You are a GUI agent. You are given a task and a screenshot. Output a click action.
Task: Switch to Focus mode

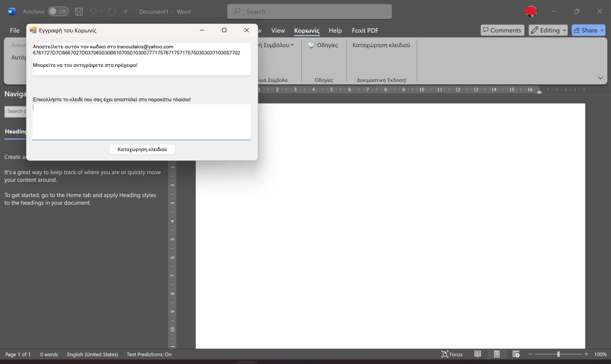click(x=452, y=354)
